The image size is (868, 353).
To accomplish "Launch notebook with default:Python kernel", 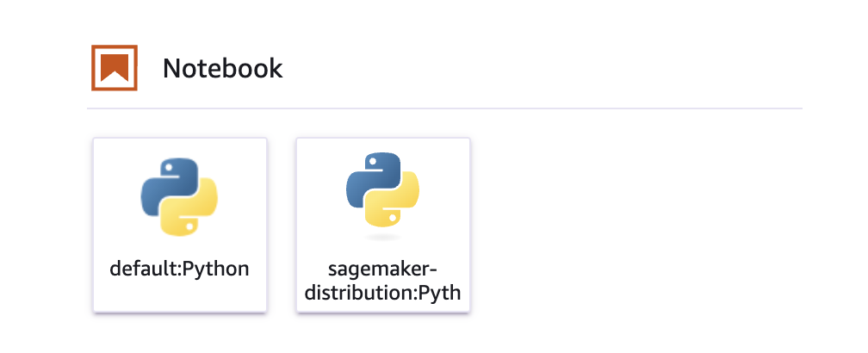I will [179, 224].
